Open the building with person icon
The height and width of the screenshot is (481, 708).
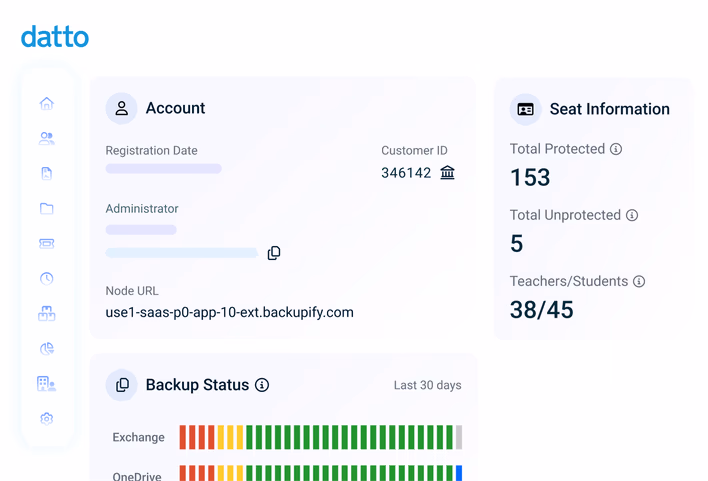47,383
